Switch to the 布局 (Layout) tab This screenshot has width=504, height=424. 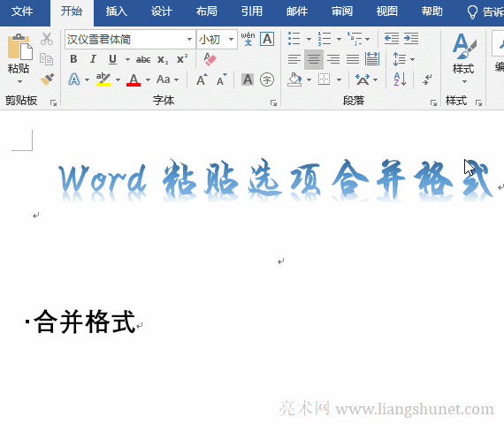click(207, 11)
